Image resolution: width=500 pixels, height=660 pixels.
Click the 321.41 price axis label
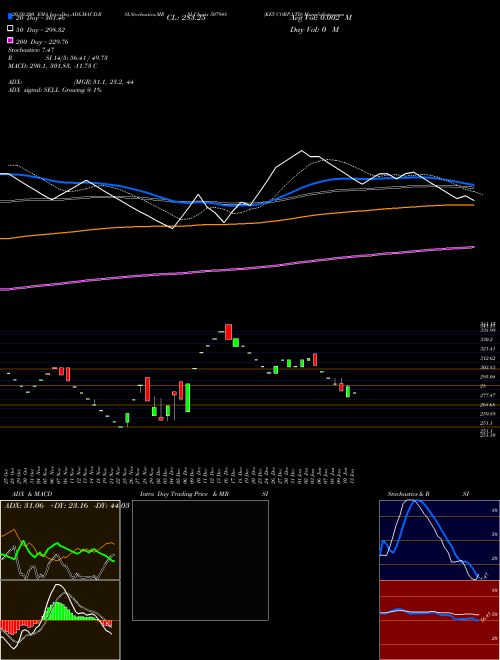coord(487,349)
